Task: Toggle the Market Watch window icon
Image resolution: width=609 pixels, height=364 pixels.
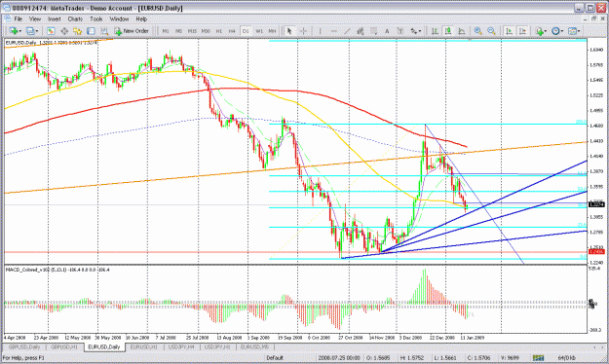Action: coord(51,31)
